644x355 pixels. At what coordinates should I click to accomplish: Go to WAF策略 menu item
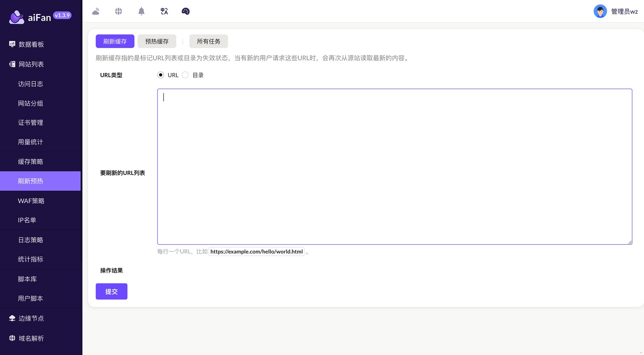[x=31, y=201]
